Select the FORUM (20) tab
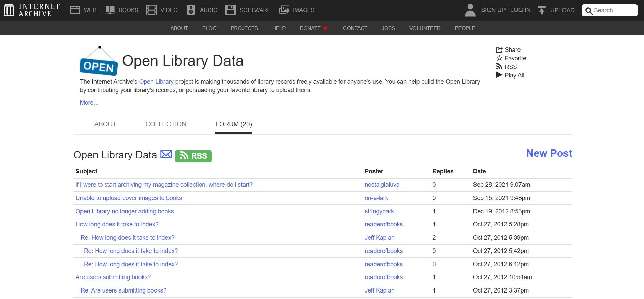 pos(234,124)
